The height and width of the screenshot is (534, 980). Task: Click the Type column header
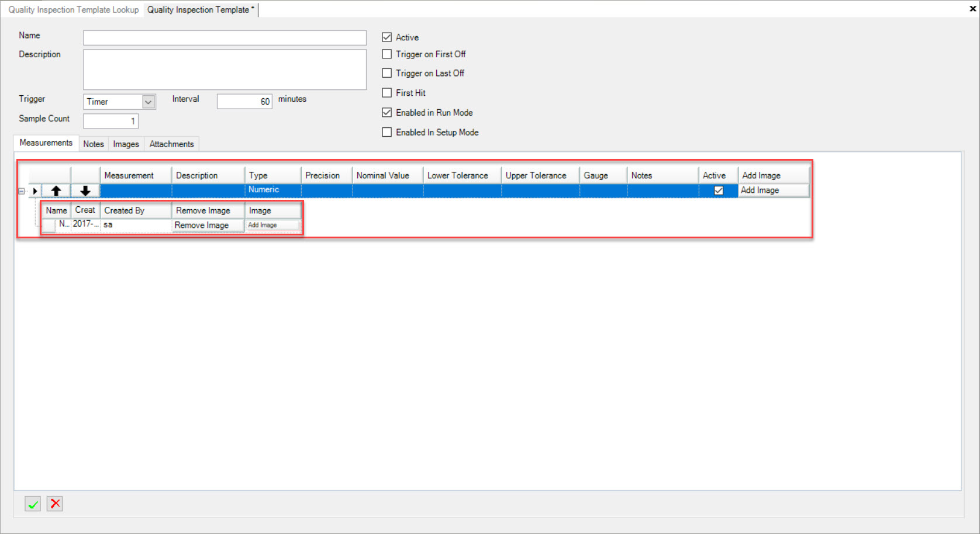pos(272,175)
